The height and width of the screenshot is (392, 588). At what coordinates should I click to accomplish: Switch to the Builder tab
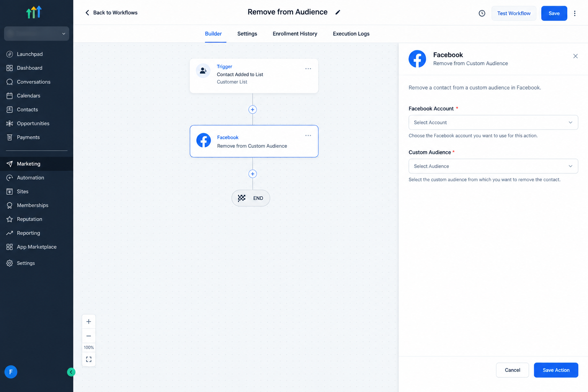pyautogui.click(x=213, y=34)
